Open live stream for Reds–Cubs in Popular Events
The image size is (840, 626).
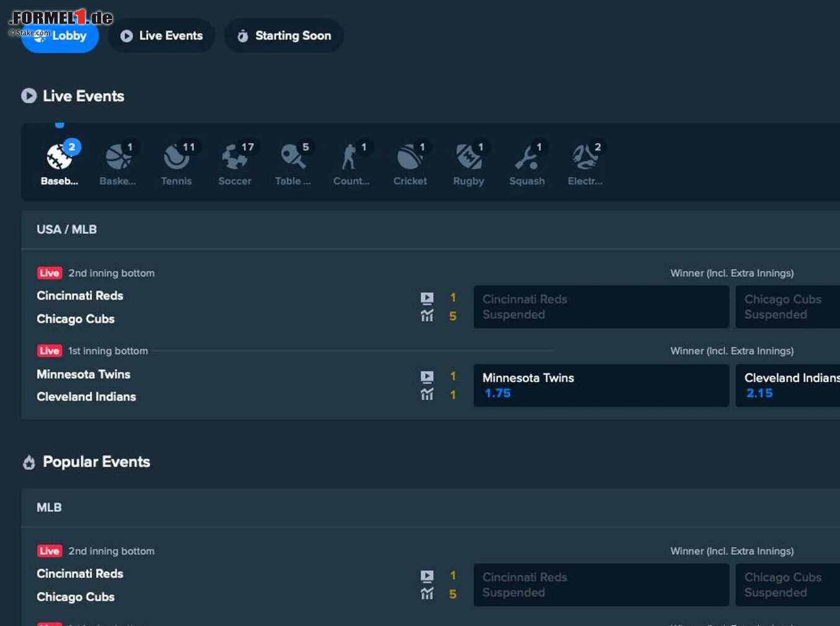[x=427, y=576]
